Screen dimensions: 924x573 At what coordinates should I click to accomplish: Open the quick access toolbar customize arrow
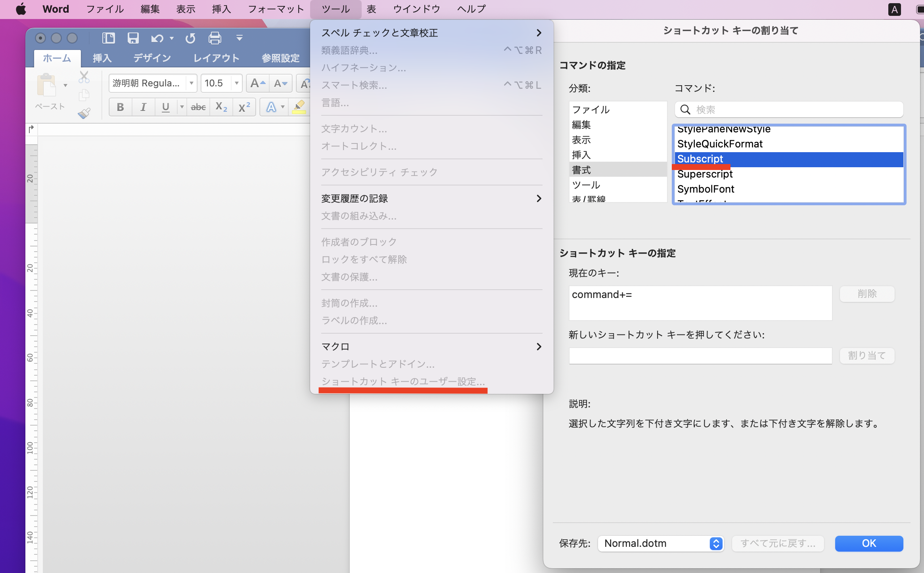point(239,38)
